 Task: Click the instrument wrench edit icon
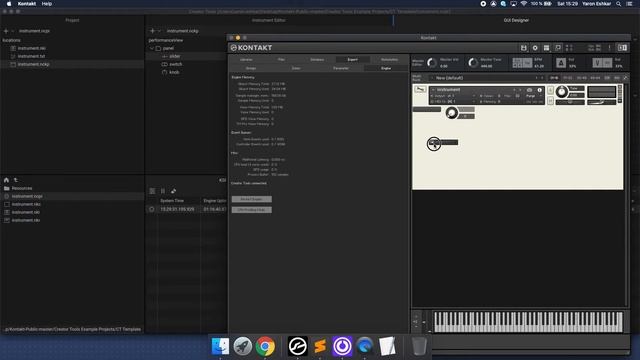pos(420,89)
